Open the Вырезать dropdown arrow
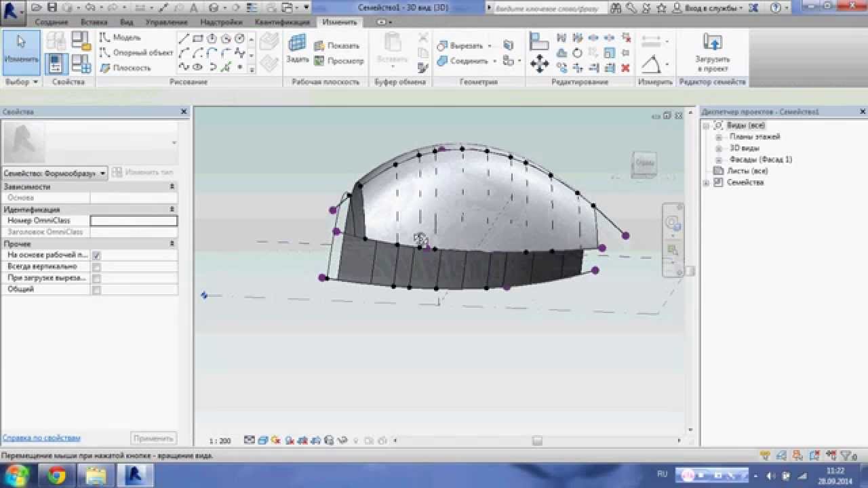The width and height of the screenshot is (868, 488). (489, 46)
